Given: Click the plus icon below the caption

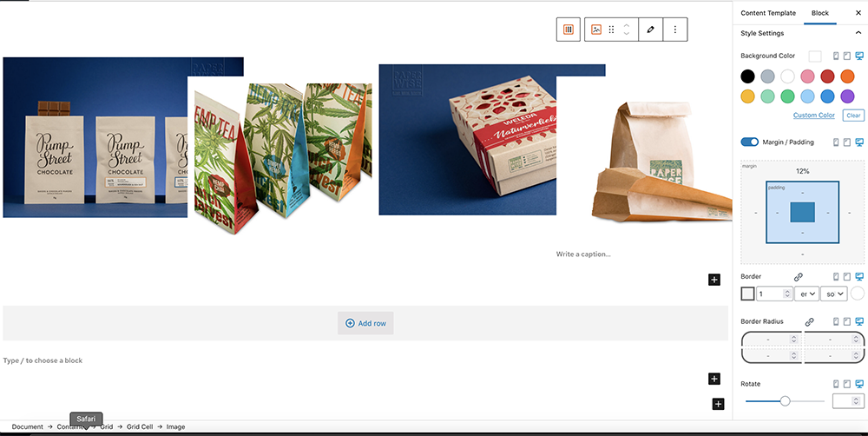Looking at the screenshot, I should point(714,280).
